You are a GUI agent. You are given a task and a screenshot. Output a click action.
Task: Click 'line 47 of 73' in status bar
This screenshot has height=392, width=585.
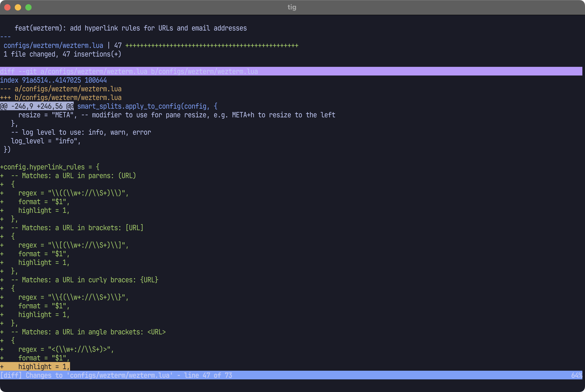[x=208, y=375]
